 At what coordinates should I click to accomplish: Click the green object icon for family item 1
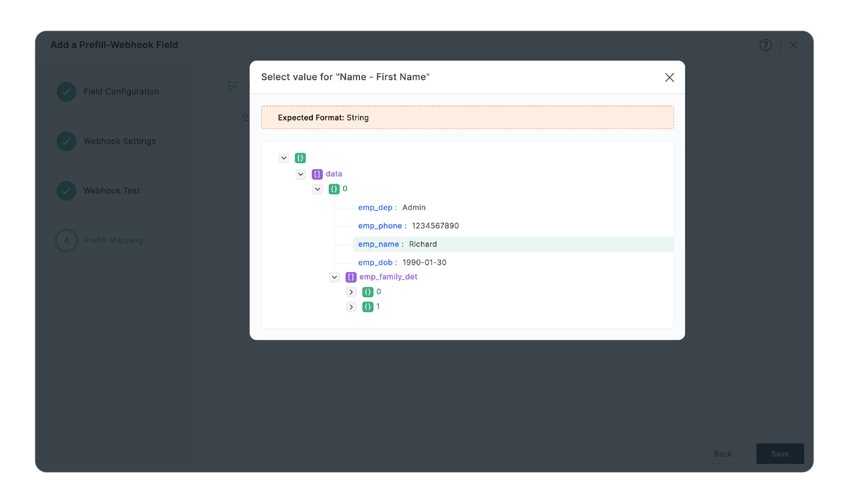pos(368,307)
